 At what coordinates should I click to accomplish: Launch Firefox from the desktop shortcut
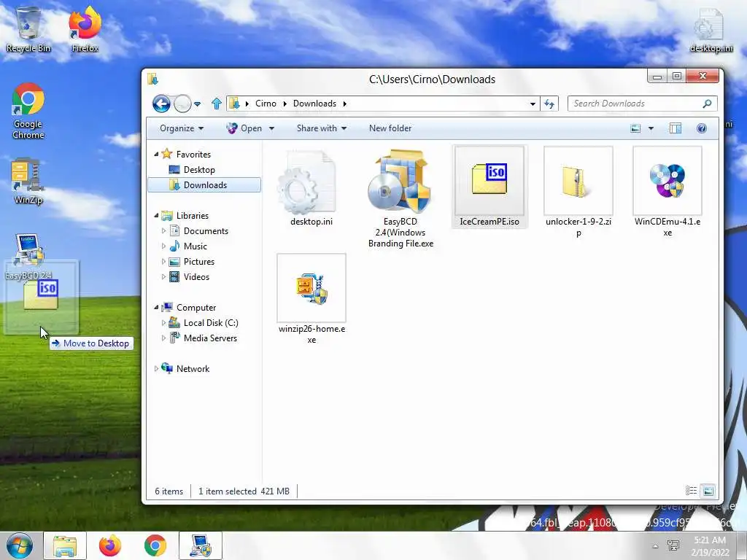coord(85,29)
